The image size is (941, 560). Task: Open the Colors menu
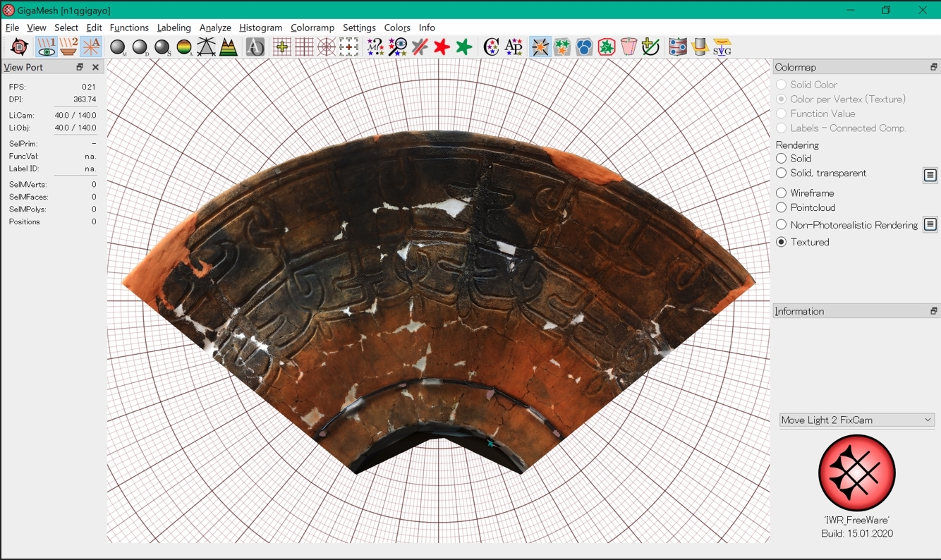(397, 28)
